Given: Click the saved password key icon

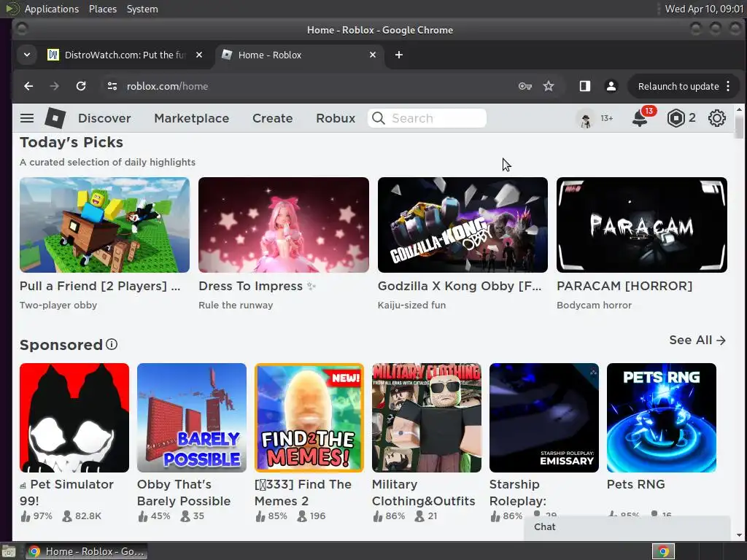Looking at the screenshot, I should pyautogui.click(x=525, y=86).
